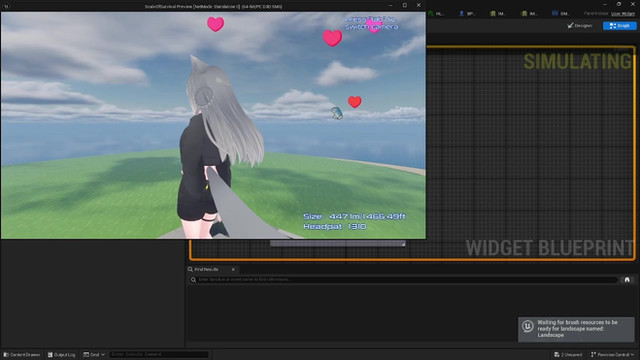Click the red heart near the glove
The width and height of the screenshot is (640, 360).
[354, 102]
